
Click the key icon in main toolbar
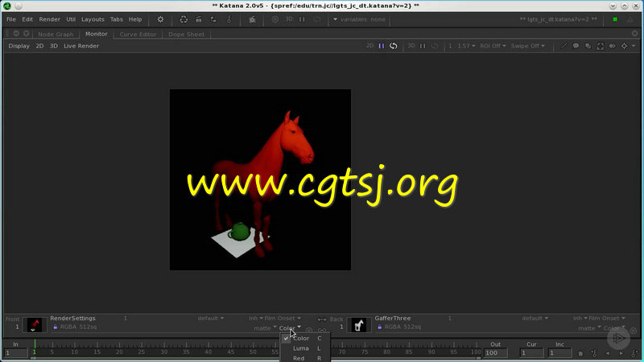pyautogui.click(x=229, y=19)
